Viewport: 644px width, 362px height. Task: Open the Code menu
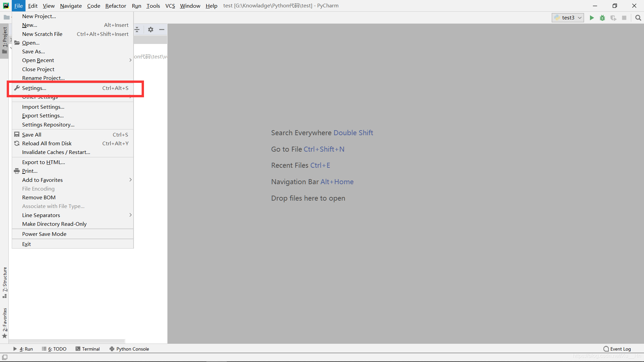click(x=94, y=6)
